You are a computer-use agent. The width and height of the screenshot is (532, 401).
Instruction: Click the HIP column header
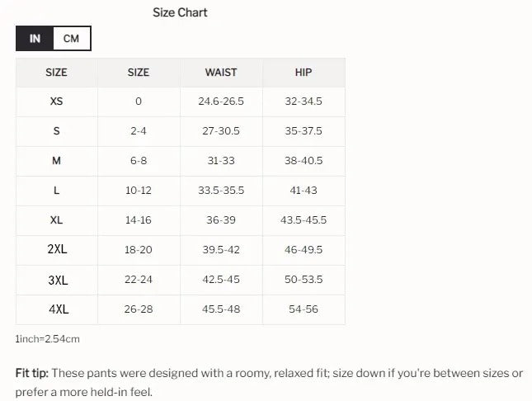coord(304,73)
